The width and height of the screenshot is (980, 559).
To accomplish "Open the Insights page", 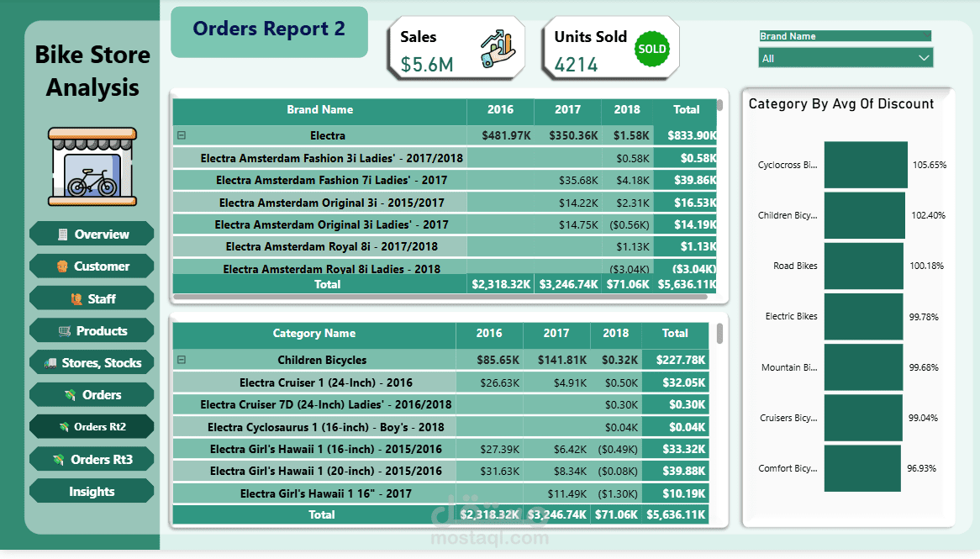I will coord(92,491).
